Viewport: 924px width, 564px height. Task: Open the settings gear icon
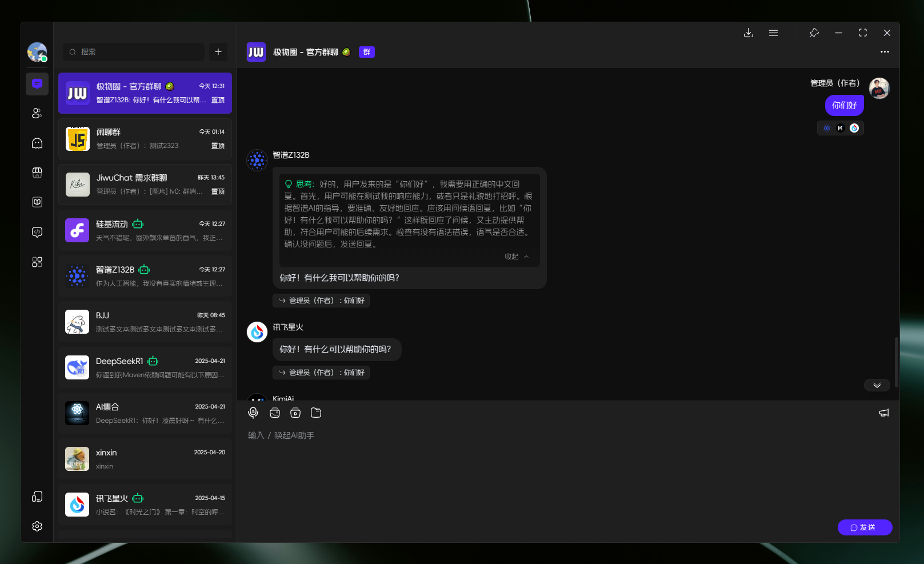click(x=37, y=526)
